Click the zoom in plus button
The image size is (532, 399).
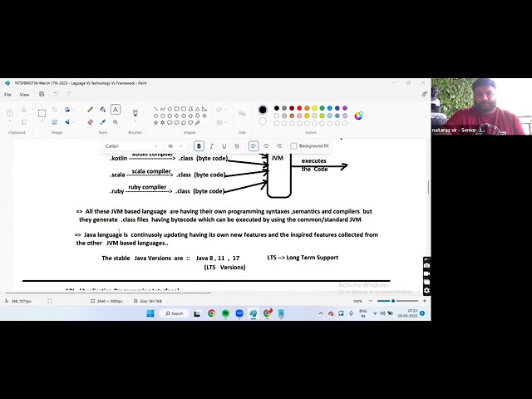point(424,301)
